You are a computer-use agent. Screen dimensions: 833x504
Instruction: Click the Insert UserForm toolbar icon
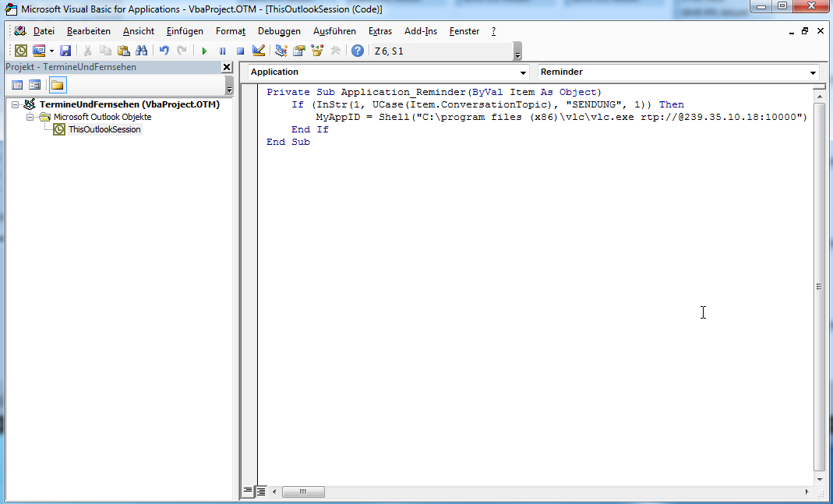coord(39,51)
